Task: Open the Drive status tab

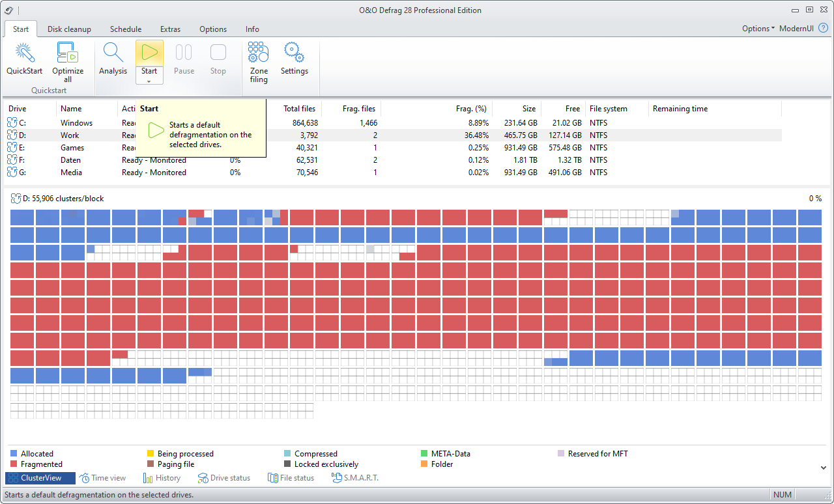Action: 224,478
